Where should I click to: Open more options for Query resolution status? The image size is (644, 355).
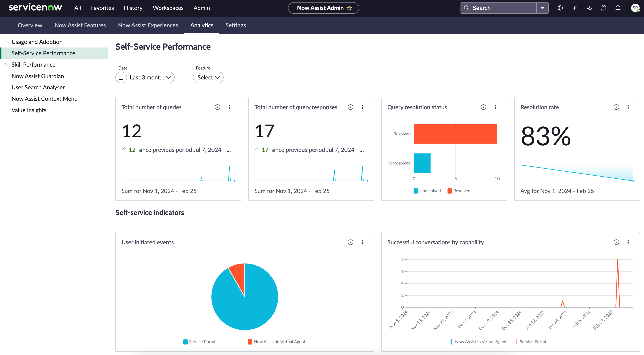pos(495,107)
